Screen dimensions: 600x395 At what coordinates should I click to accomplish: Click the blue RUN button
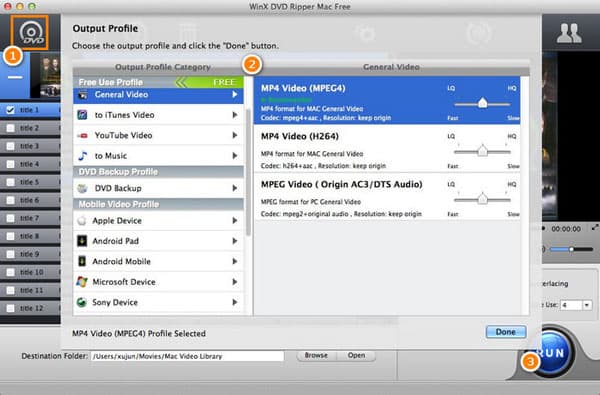[x=551, y=353]
